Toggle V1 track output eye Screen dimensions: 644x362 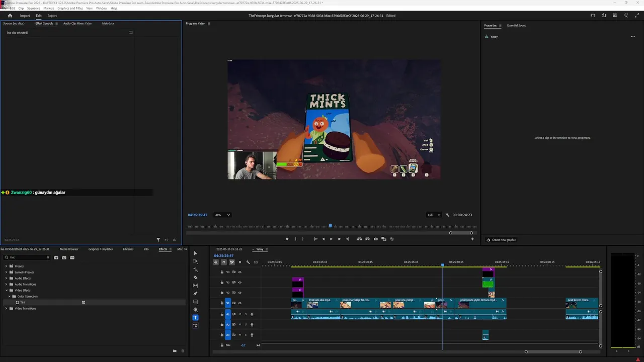[240, 303]
